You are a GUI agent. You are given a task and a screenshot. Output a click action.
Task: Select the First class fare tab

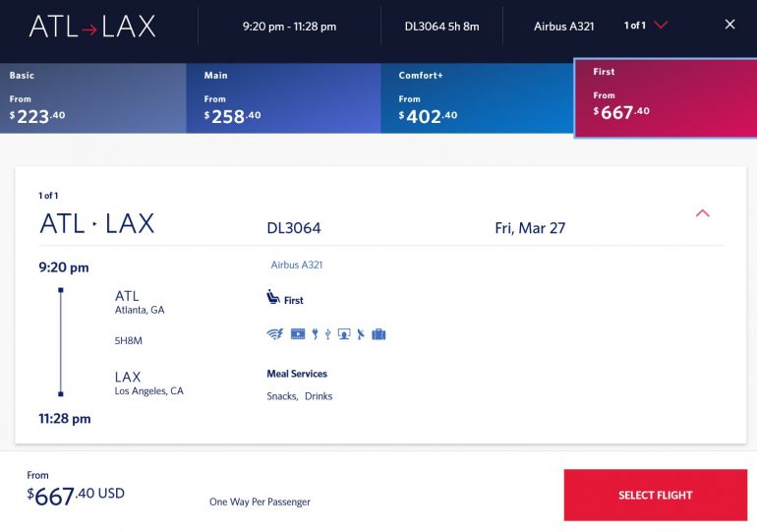pyautogui.click(x=665, y=98)
